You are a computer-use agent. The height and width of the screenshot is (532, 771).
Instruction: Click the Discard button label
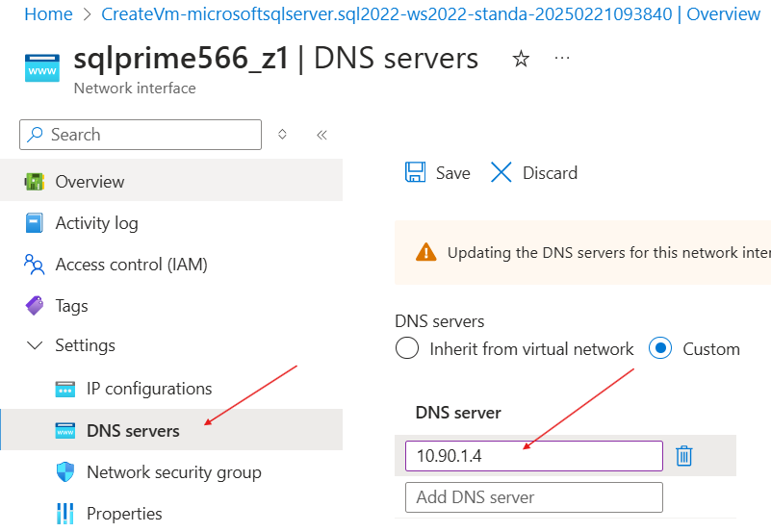click(551, 173)
